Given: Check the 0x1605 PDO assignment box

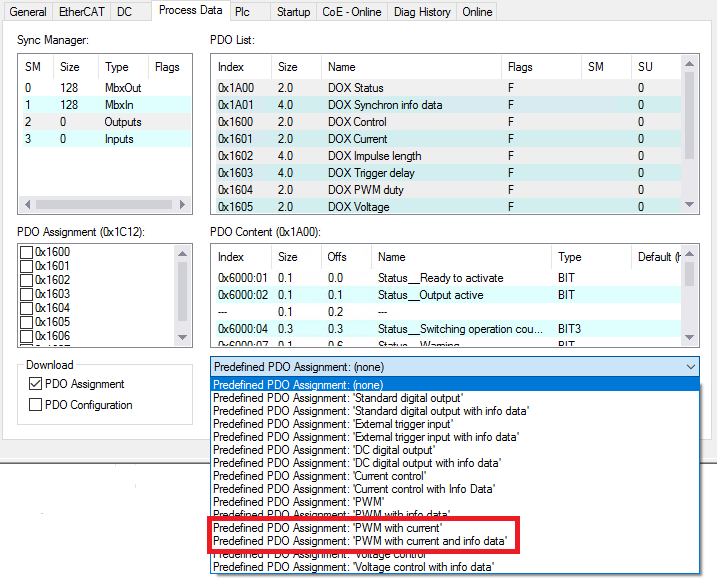Looking at the screenshot, I should (27, 322).
